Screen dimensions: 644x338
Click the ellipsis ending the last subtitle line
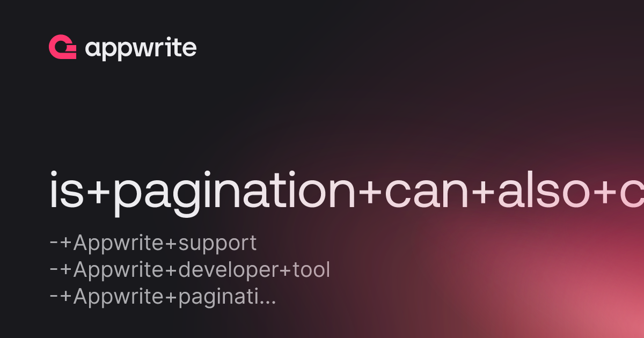268,304
